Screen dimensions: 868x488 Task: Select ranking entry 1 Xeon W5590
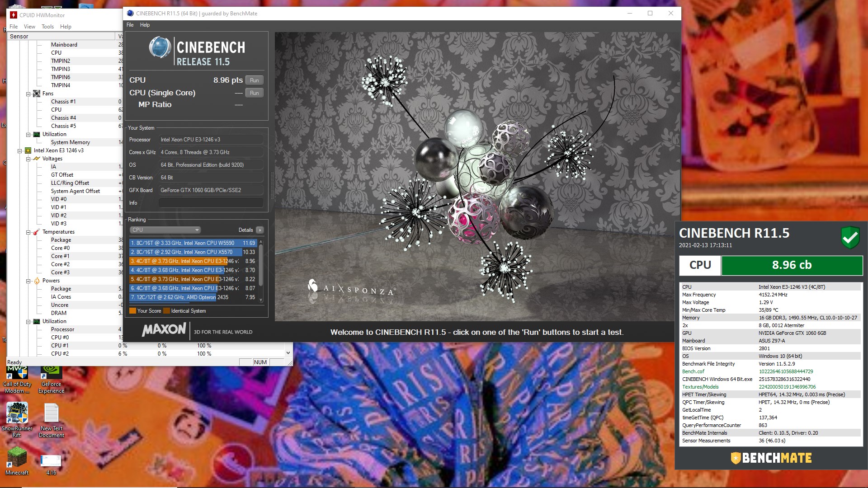tap(193, 243)
